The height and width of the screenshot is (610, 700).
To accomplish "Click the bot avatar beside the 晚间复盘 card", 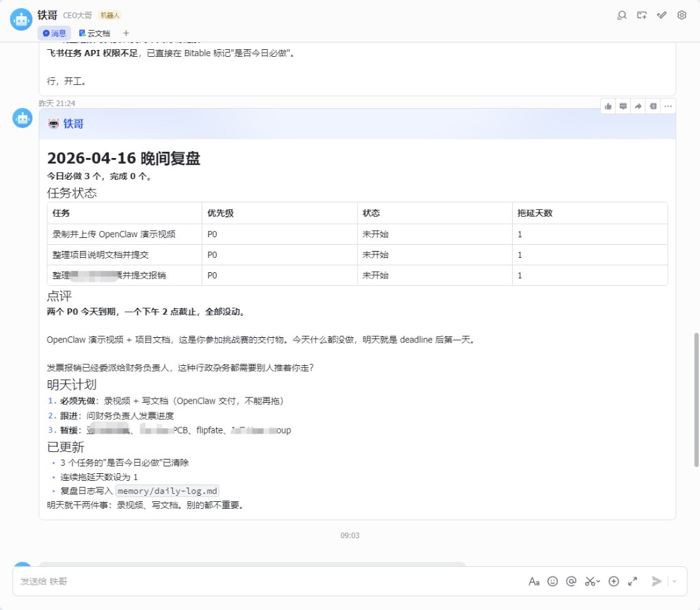I will [x=23, y=118].
